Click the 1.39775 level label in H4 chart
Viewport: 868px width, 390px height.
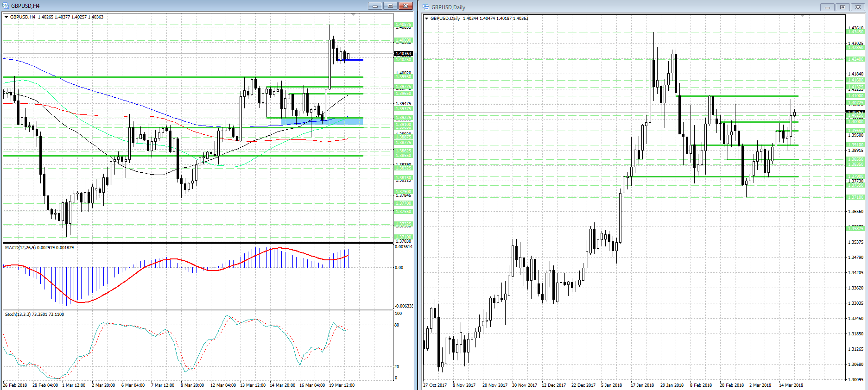tap(403, 87)
